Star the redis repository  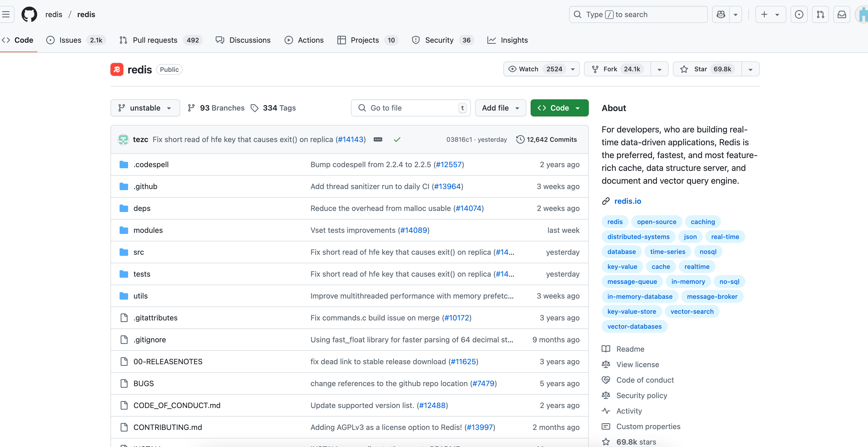(707, 69)
